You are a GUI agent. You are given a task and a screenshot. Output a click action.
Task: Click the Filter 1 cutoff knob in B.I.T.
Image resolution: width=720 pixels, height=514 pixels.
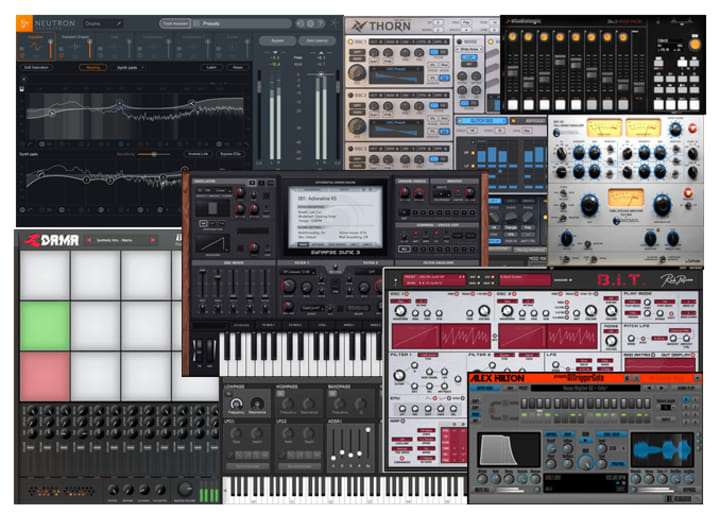[x=399, y=375]
